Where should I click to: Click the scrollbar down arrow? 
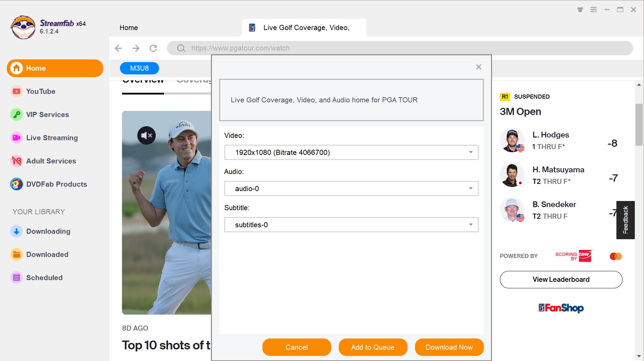(x=639, y=357)
